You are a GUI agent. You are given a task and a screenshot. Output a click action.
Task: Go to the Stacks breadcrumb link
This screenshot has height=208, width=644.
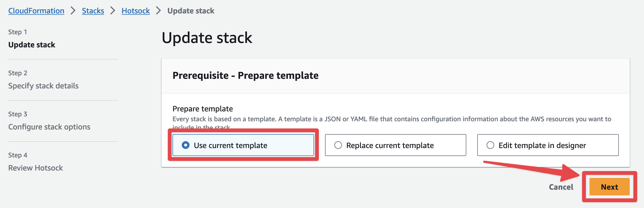click(x=93, y=11)
